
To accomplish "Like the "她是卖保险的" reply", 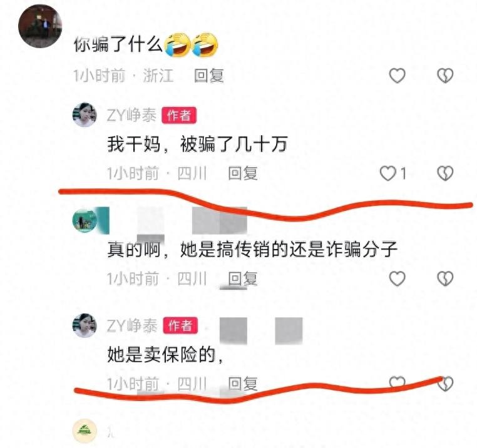I will click(397, 382).
